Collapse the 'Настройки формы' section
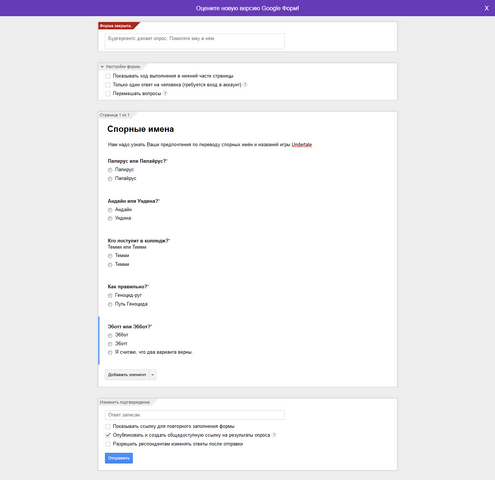 click(x=102, y=67)
